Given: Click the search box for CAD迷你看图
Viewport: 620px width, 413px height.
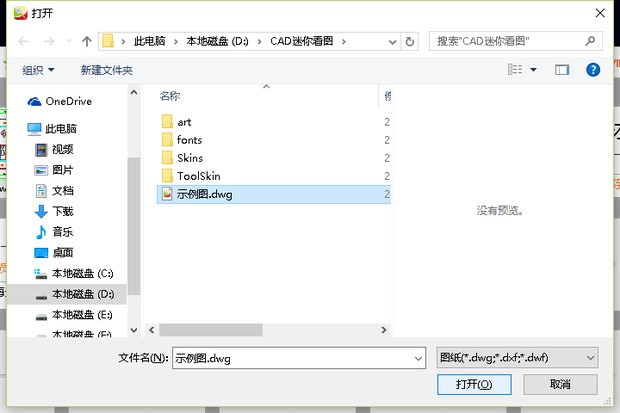Looking at the screenshot, I should (x=515, y=41).
